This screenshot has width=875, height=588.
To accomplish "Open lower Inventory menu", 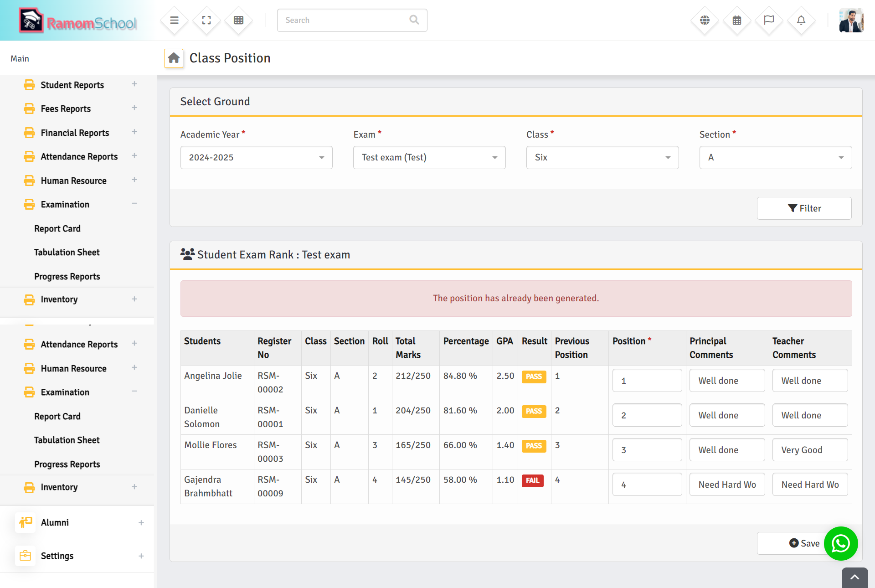I will (x=59, y=487).
